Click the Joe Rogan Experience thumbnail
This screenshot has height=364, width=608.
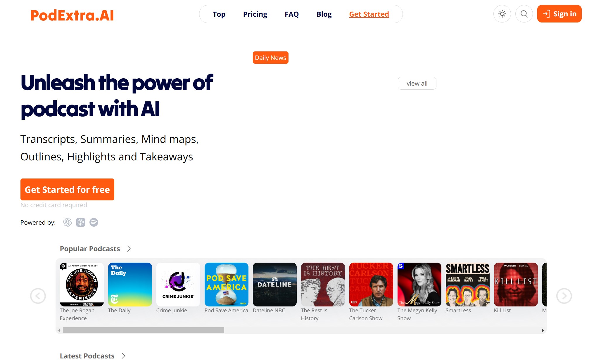[82, 284]
